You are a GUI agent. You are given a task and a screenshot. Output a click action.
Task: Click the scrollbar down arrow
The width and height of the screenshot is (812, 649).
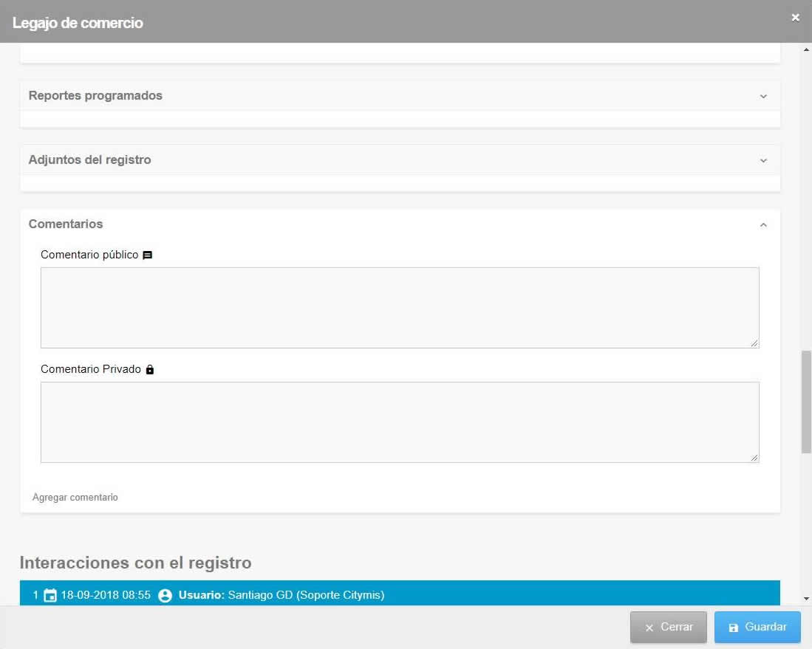pyautogui.click(x=806, y=599)
